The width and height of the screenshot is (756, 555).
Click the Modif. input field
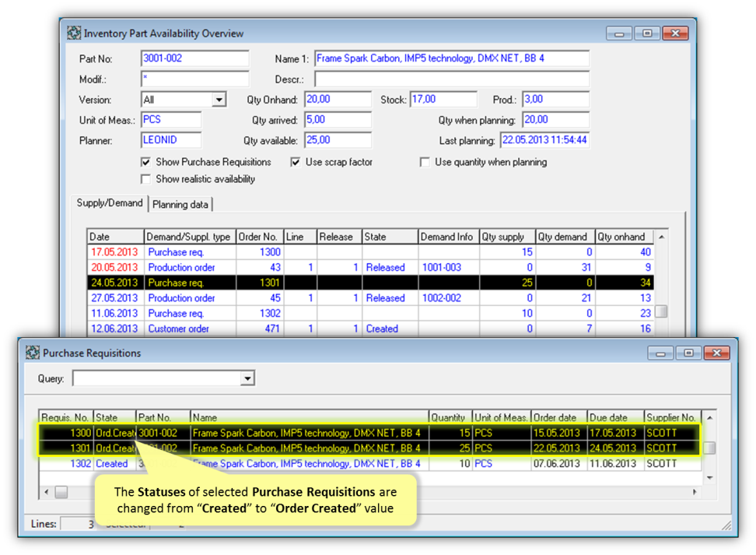tap(194, 79)
